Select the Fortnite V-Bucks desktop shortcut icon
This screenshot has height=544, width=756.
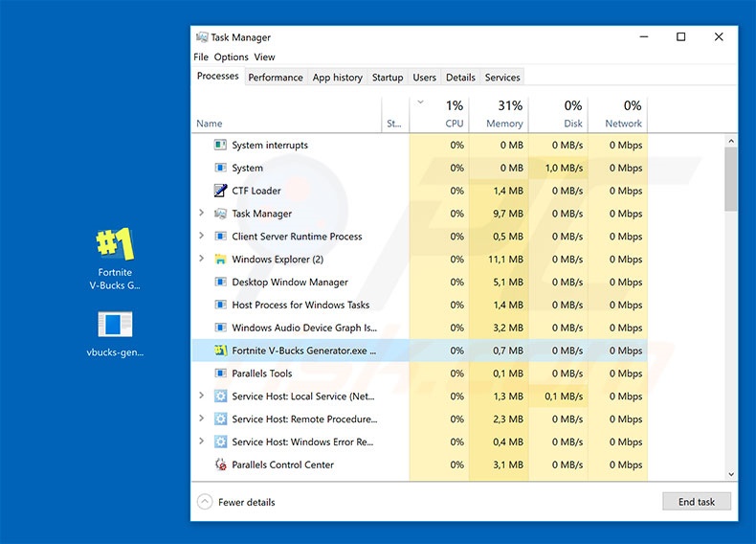coord(115,243)
